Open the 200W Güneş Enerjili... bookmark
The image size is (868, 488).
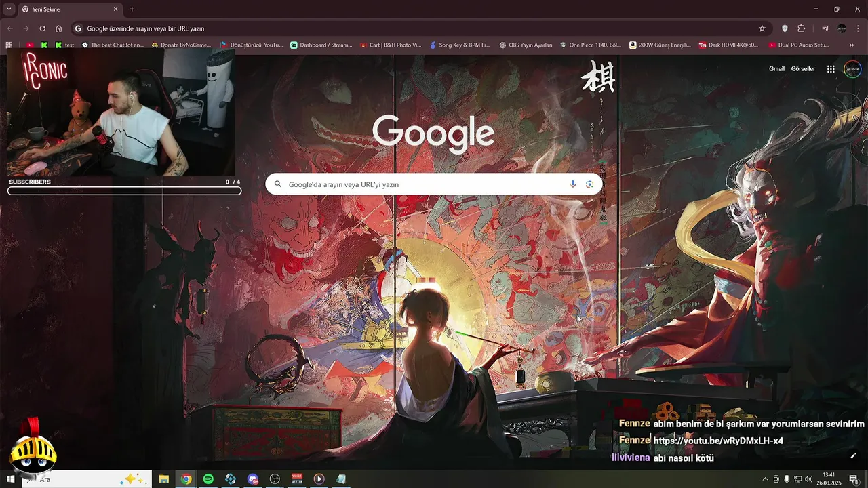point(660,45)
